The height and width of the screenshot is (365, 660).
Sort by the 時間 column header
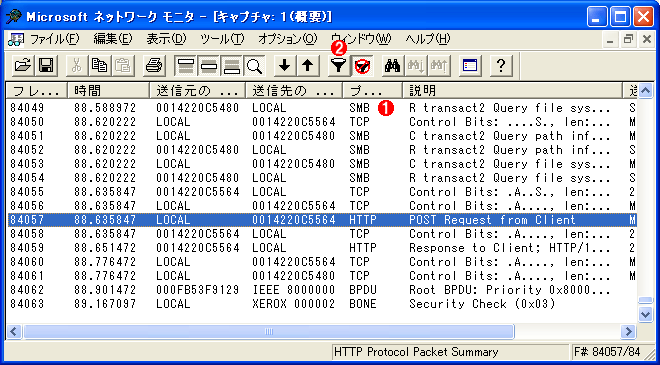pyautogui.click(x=109, y=90)
